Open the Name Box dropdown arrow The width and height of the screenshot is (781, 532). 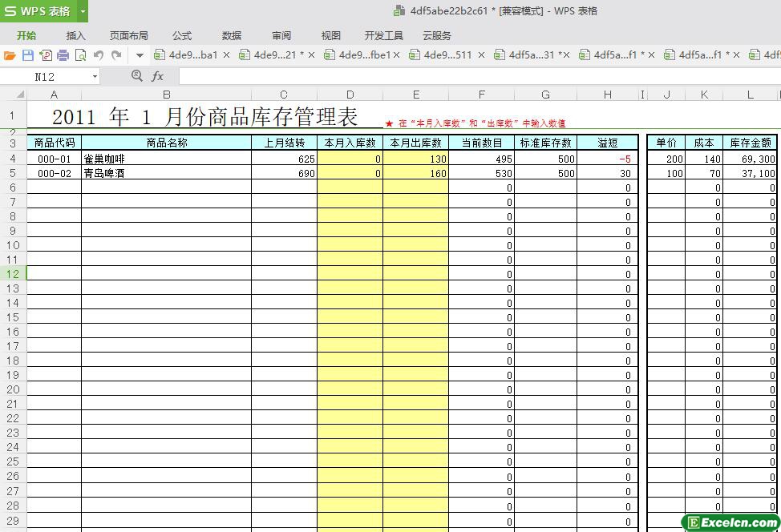pos(95,77)
